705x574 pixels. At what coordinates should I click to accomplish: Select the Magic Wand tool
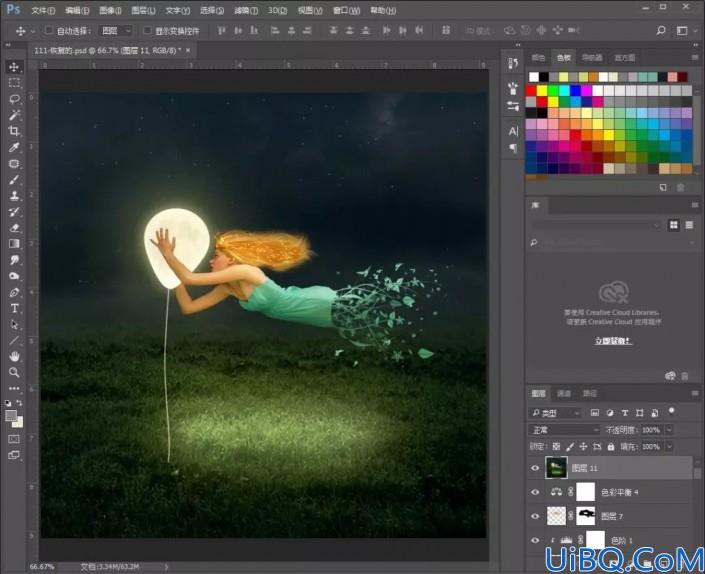pyautogui.click(x=14, y=115)
